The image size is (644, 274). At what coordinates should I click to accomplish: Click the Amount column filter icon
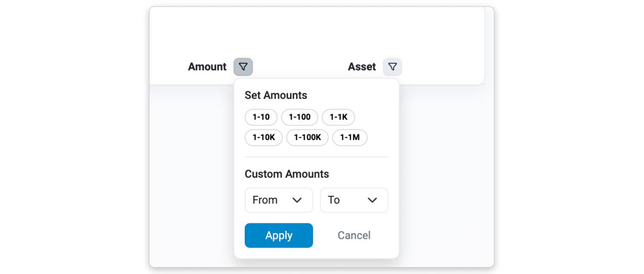pyautogui.click(x=243, y=67)
